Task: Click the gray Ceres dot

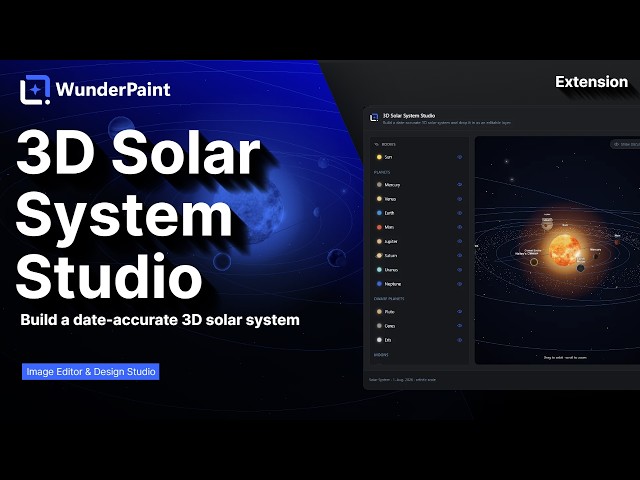Action: 379,326
